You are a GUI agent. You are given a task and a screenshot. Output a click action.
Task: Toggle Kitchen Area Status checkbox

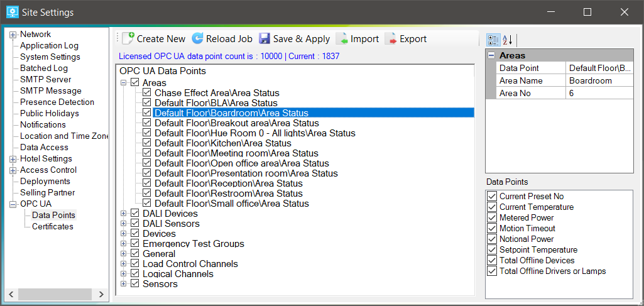[x=147, y=143]
